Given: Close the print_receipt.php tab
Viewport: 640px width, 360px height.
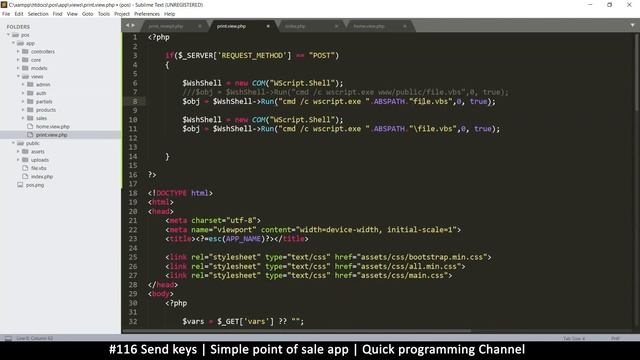Looking at the screenshot, I should [200, 26].
